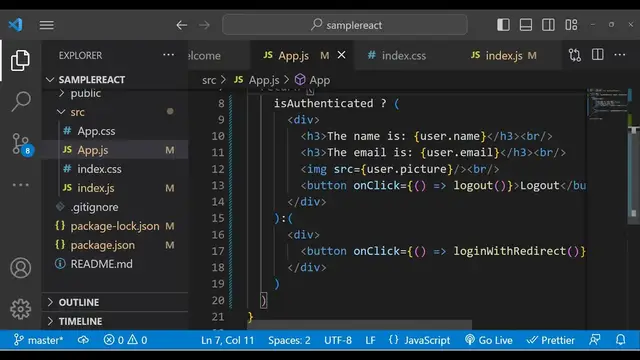This screenshot has width=640, height=360.
Task: Click the Publish to cloud status icon
Action: click(83, 340)
